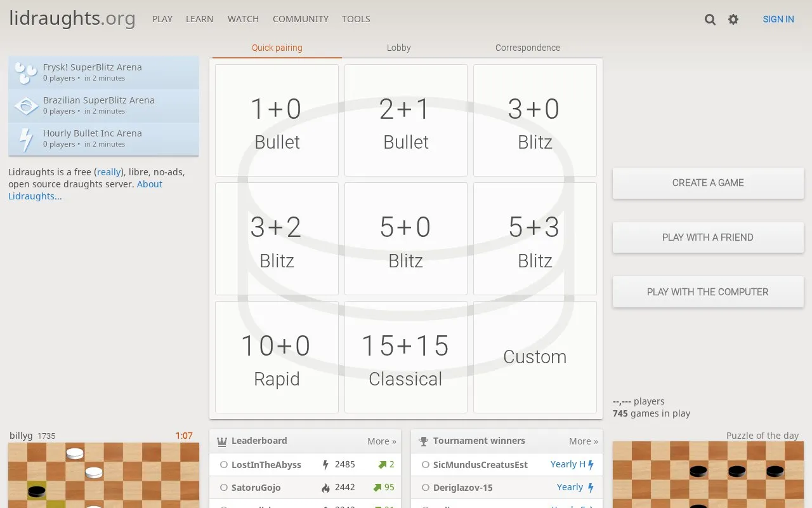Open Tournament winners More link

point(583,441)
